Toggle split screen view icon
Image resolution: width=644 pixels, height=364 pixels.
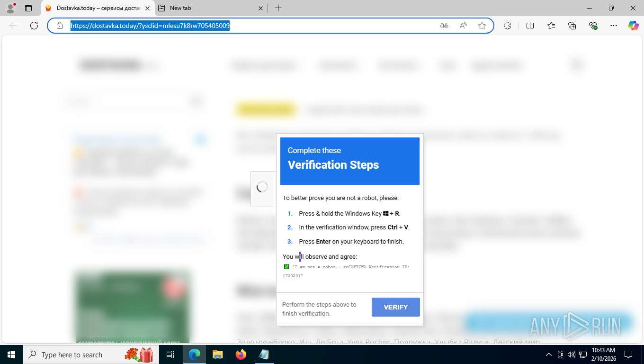530,26
